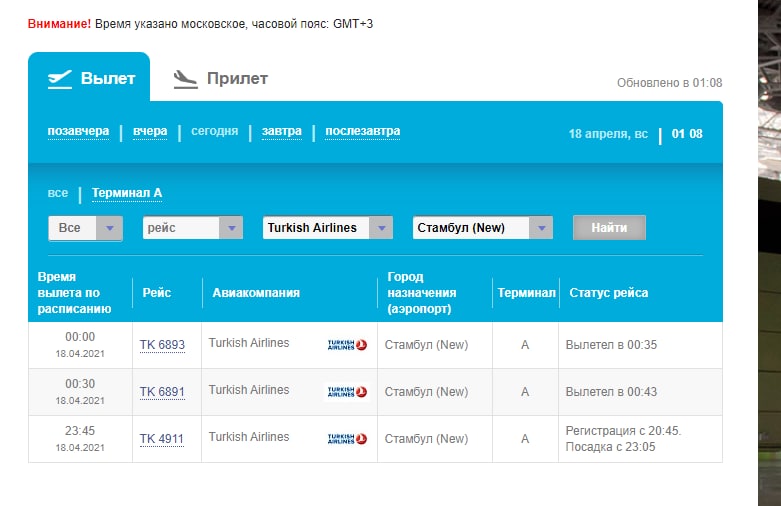The height and width of the screenshot is (506, 781).
Task: Click status Регистрация с 20:45
Action: 623,431
